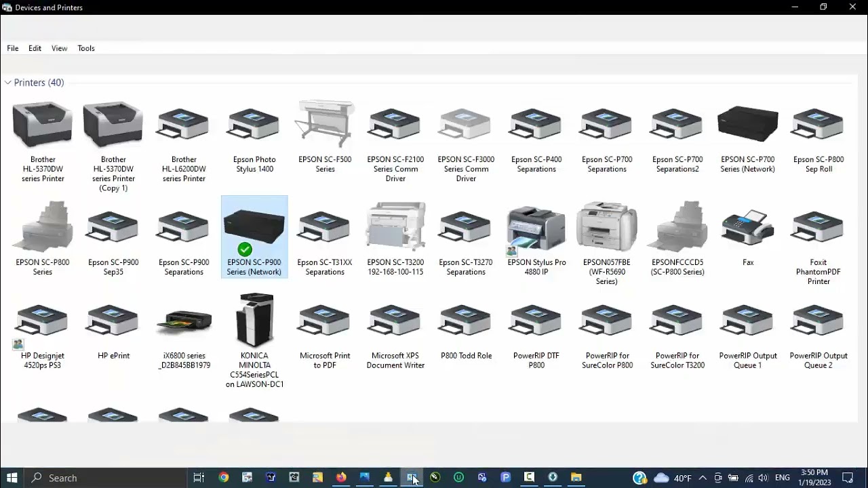
Task: Select the HP ePrint printer
Action: [113, 332]
